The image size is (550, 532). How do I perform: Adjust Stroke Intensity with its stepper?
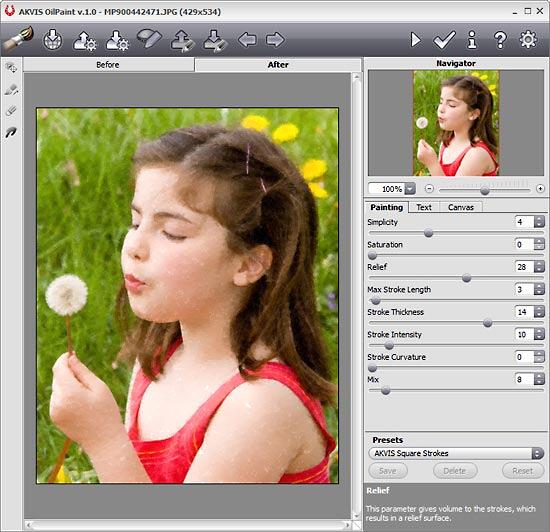[539, 334]
